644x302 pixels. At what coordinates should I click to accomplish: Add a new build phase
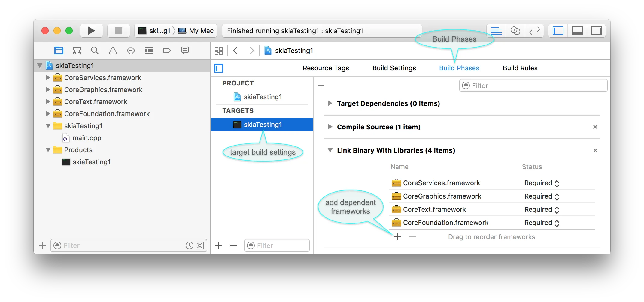[x=321, y=86]
